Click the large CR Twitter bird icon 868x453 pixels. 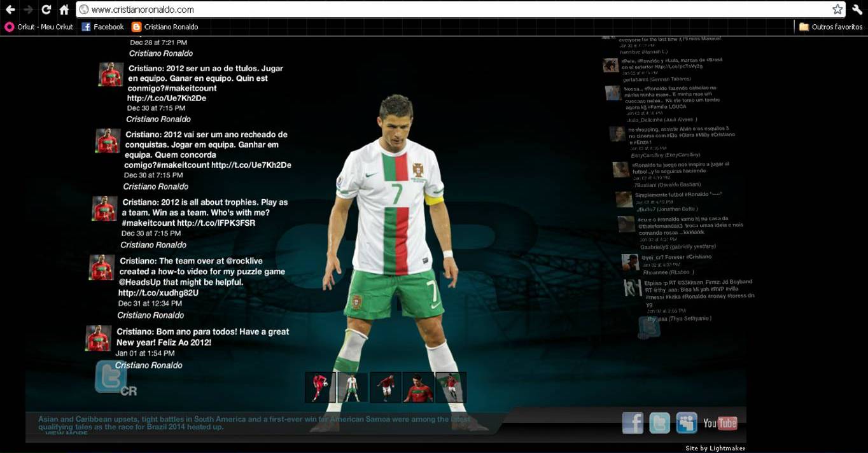click(111, 375)
